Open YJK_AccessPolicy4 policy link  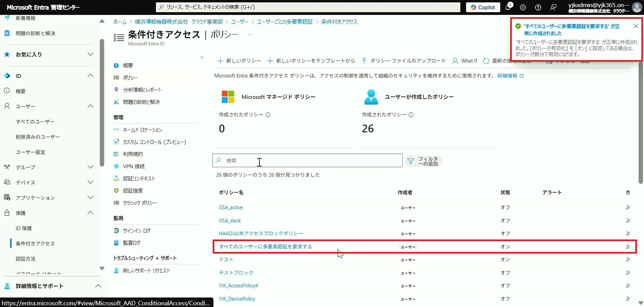238,286
